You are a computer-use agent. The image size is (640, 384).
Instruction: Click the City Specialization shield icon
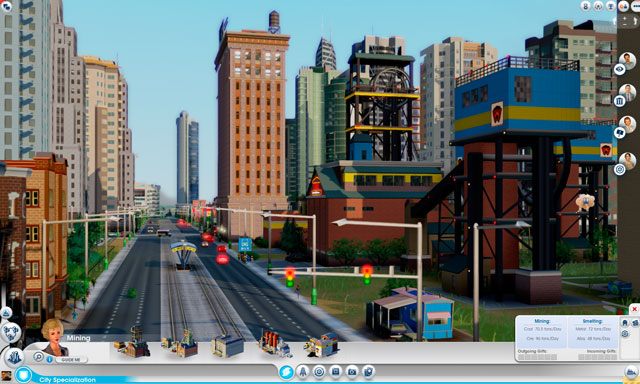pos(23,375)
